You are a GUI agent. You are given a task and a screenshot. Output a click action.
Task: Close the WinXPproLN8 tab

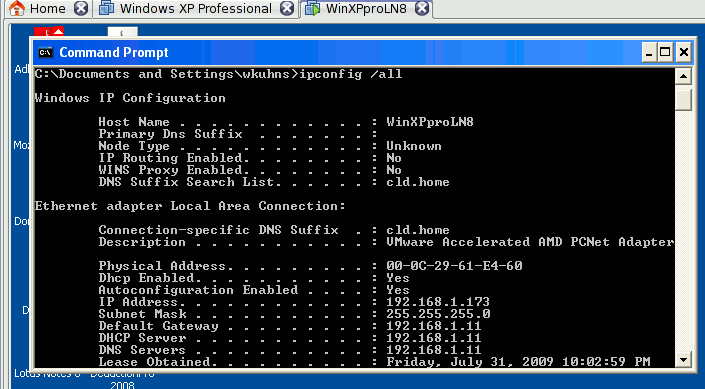click(422, 9)
